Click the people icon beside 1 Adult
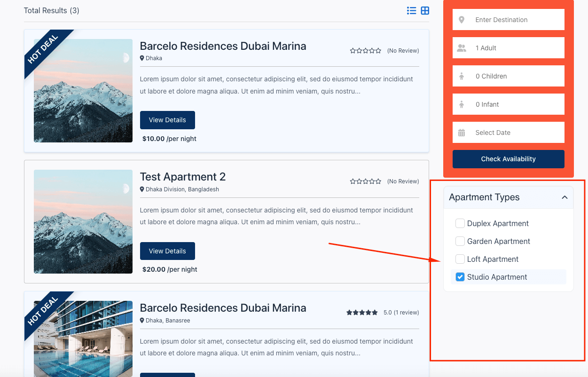The width and height of the screenshot is (588, 377). coord(462,48)
